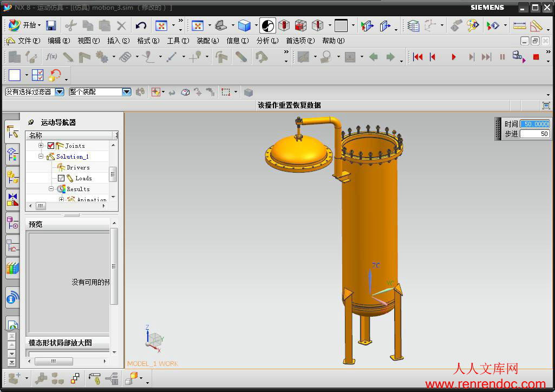Image resolution: width=555 pixels, height=392 pixels.
Task: Click the black-white yin-yang style icon
Action: coord(267,25)
